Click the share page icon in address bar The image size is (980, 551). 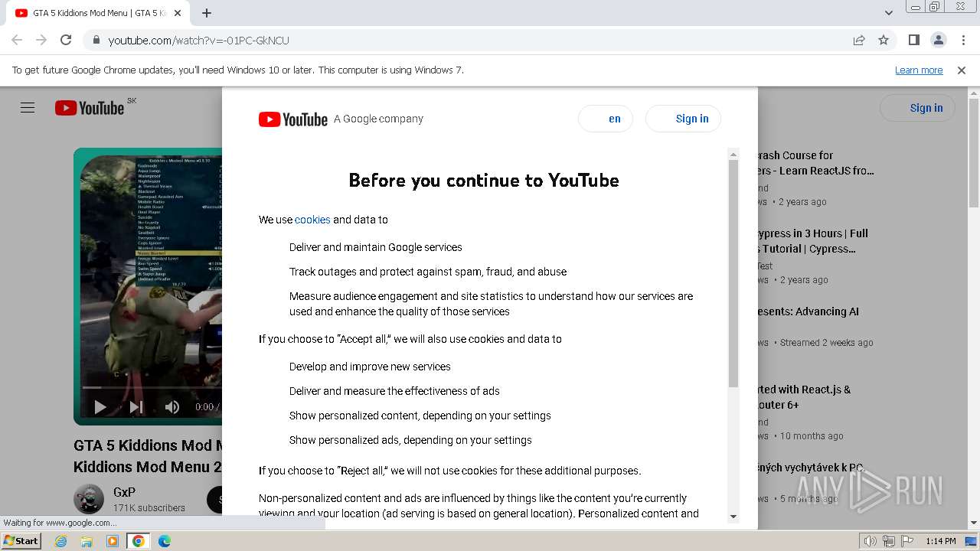coord(859,40)
